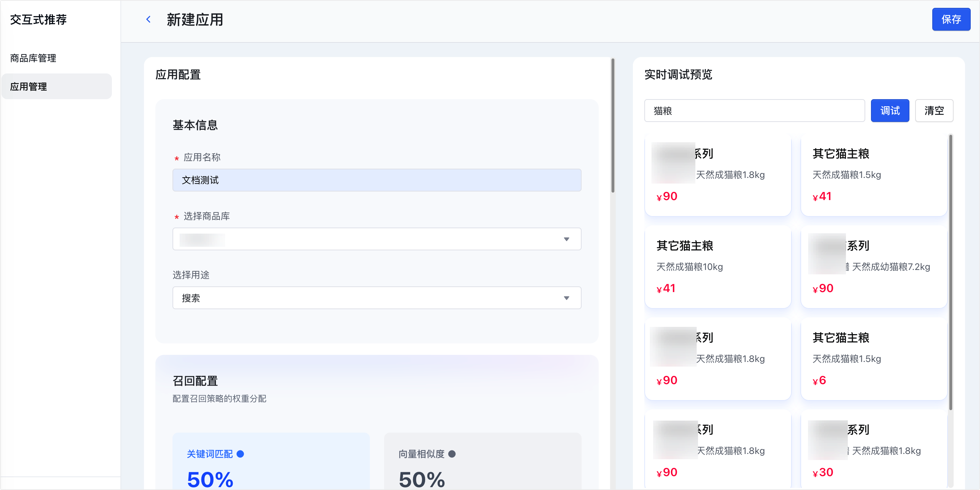Open the 选择商品库 dropdown arrow
This screenshot has width=980, height=490.
pyautogui.click(x=566, y=239)
